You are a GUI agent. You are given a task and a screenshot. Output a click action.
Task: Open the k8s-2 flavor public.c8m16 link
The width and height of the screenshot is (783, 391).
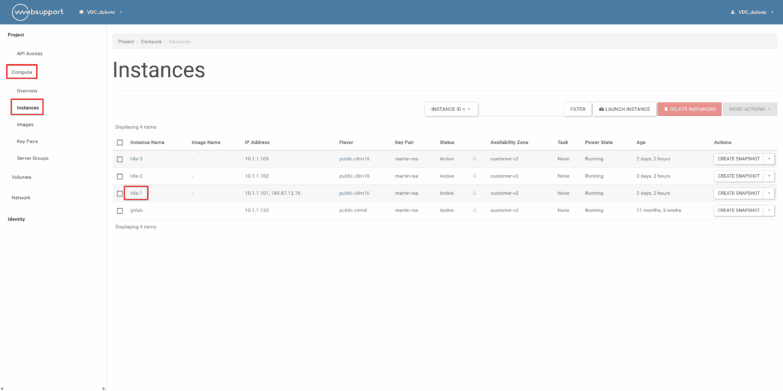point(354,176)
